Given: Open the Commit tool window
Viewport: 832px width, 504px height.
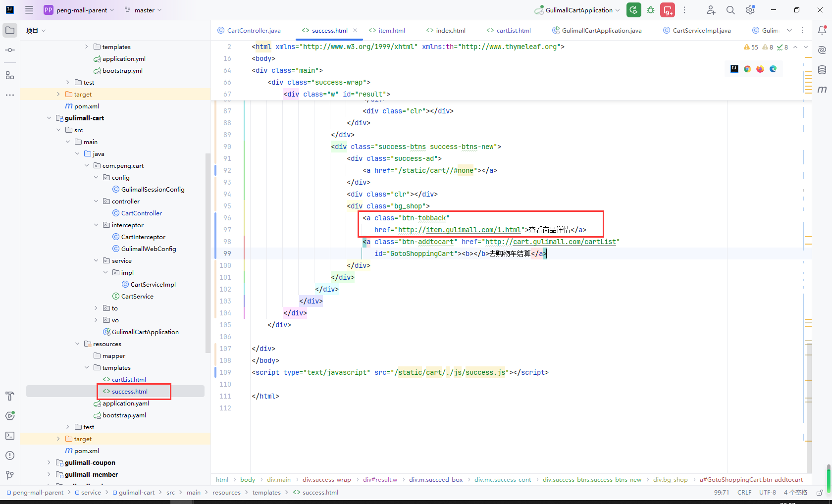Looking at the screenshot, I should (x=10, y=50).
